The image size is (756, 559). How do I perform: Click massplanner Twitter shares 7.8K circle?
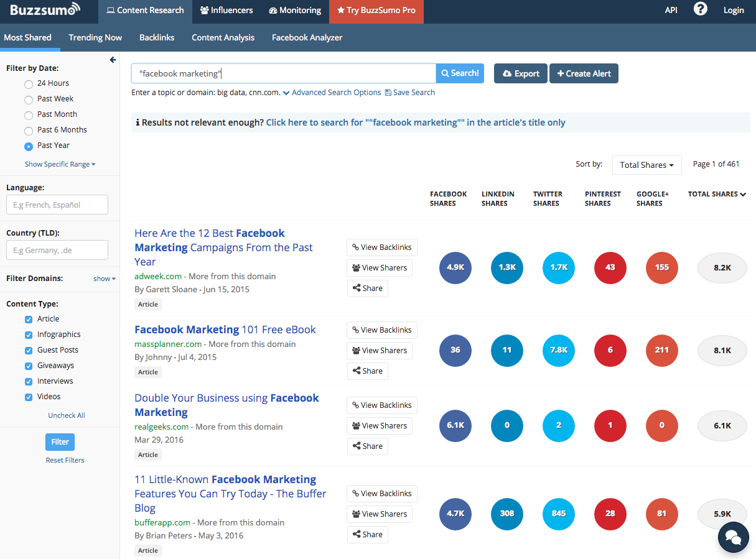[x=559, y=350]
